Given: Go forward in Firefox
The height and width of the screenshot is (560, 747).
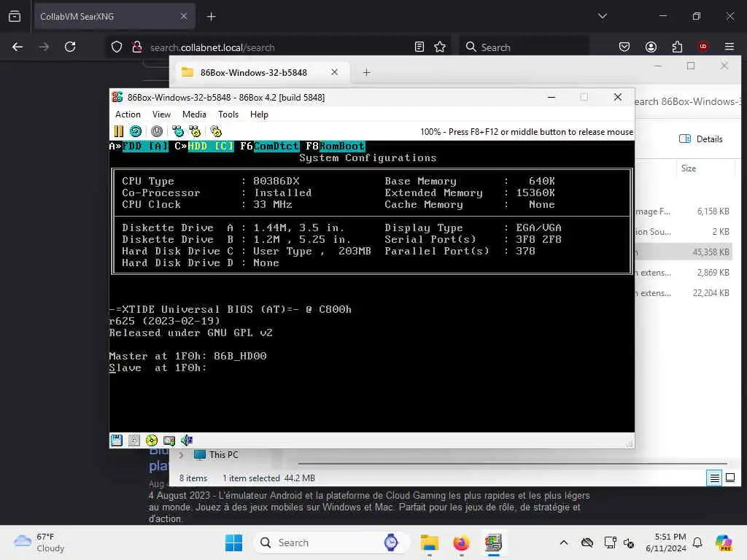Looking at the screenshot, I should 43,47.
